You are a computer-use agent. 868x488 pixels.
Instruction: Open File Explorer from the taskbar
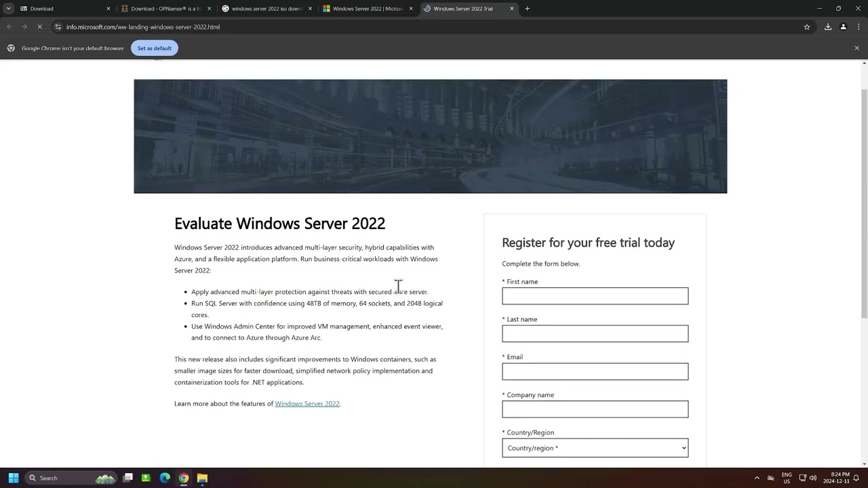(202, 478)
